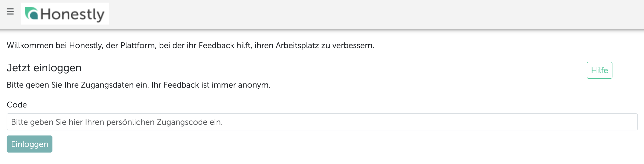Screen dimensions: 644x164
Task: Focus the Code access input field
Action: click(322, 122)
